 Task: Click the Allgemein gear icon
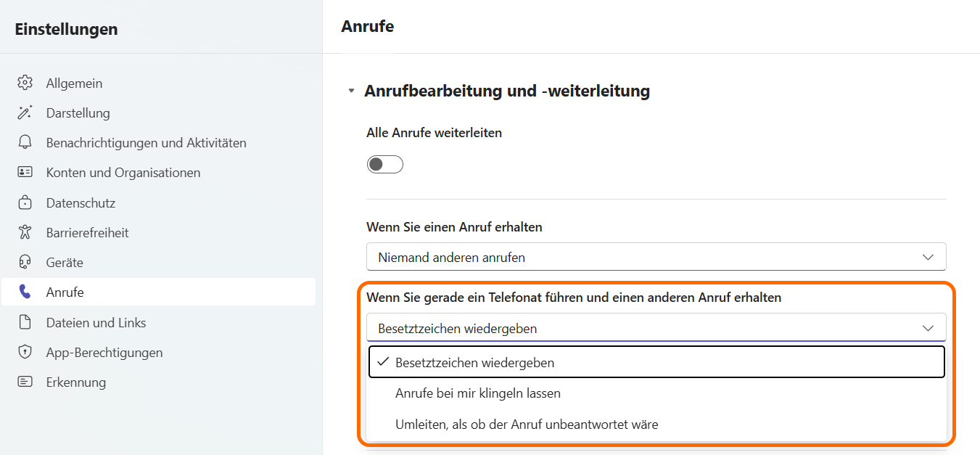pos(25,83)
